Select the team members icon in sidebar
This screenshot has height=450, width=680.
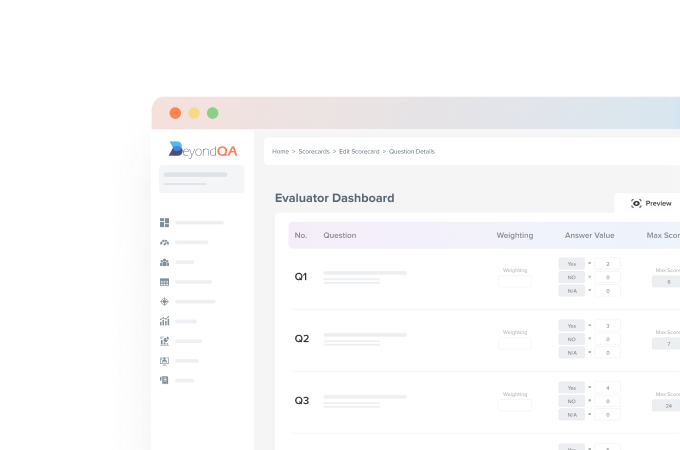tap(164, 262)
